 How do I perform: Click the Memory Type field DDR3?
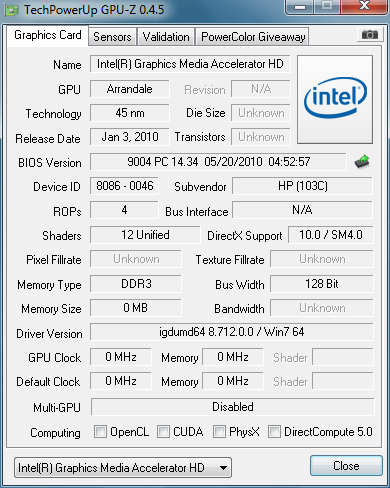click(136, 284)
